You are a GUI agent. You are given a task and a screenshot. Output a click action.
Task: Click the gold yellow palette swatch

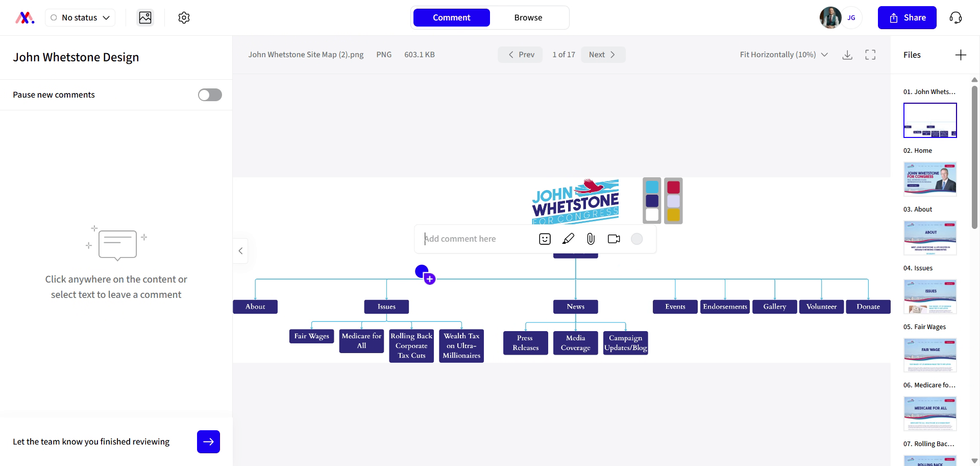click(x=673, y=215)
